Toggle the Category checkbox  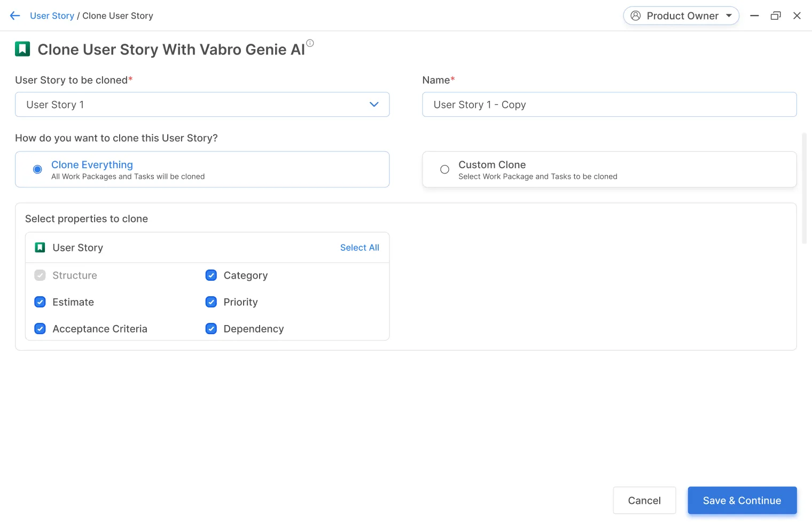coord(211,275)
